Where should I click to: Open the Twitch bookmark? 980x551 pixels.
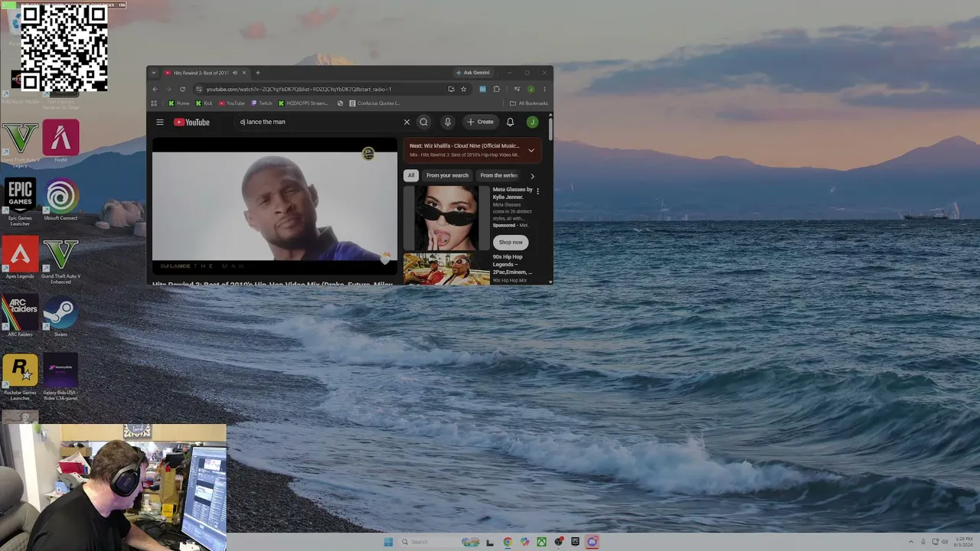pyautogui.click(x=262, y=103)
